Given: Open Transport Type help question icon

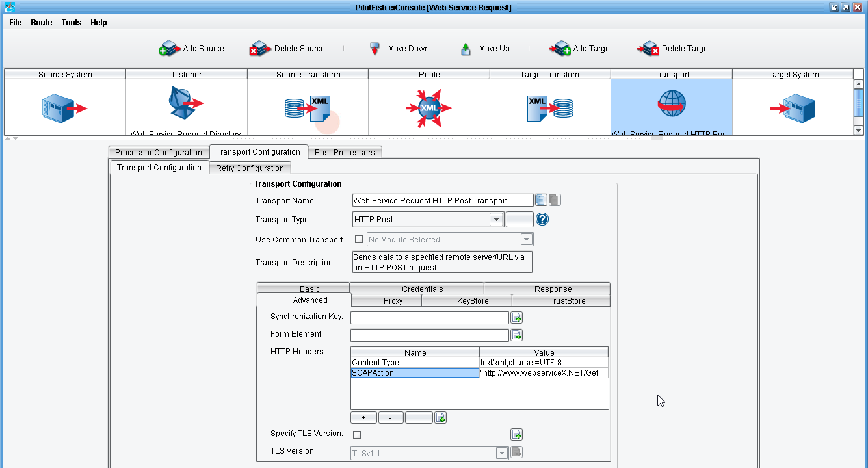Looking at the screenshot, I should point(542,220).
